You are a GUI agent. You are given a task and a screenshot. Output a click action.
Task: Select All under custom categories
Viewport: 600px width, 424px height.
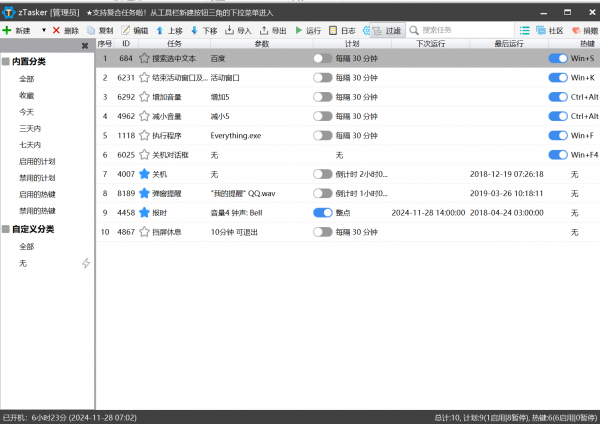[x=27, y=246]
